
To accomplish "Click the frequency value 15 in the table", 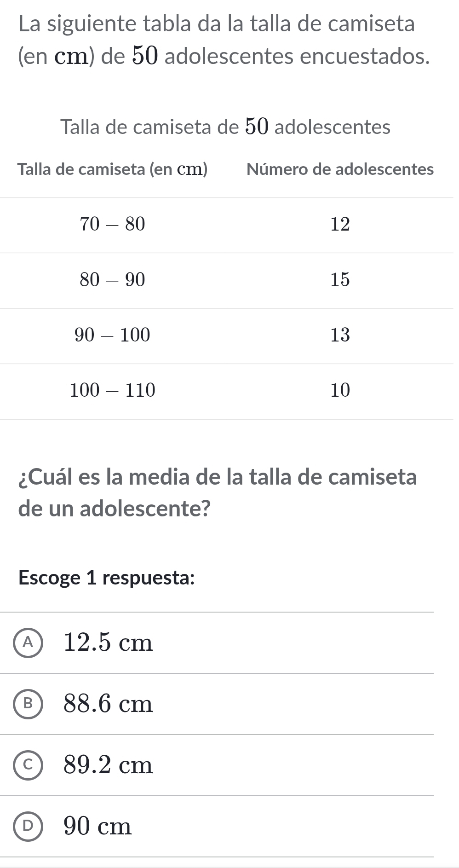I will pyautogui.click(x=340, y=280).
